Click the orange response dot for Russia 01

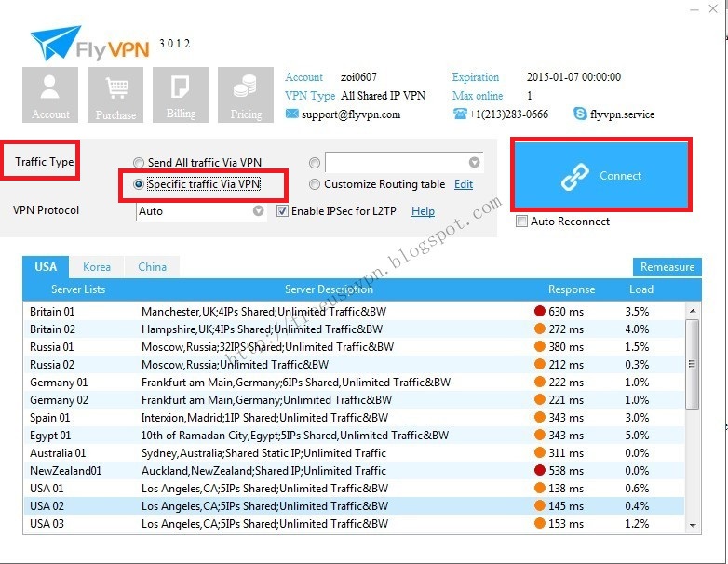540,346
